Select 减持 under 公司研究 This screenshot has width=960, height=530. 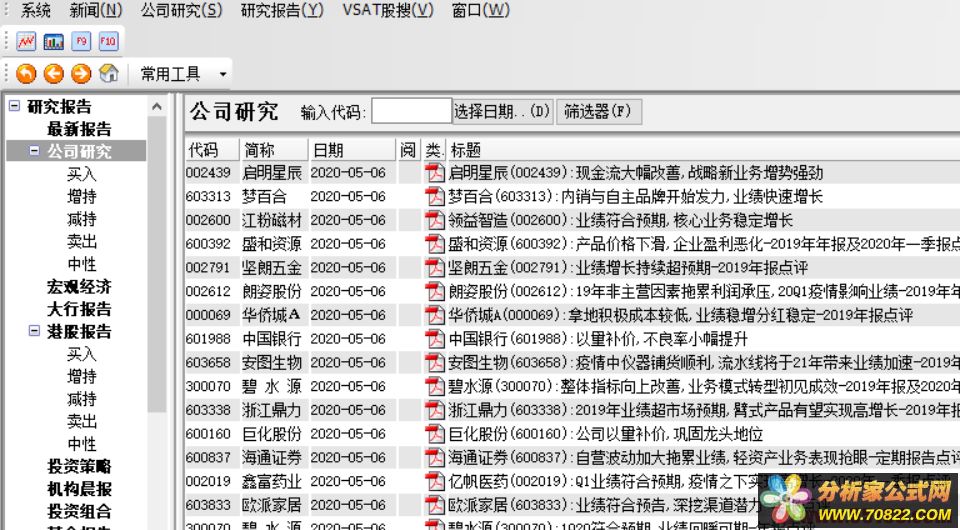(x=81, y=219)
